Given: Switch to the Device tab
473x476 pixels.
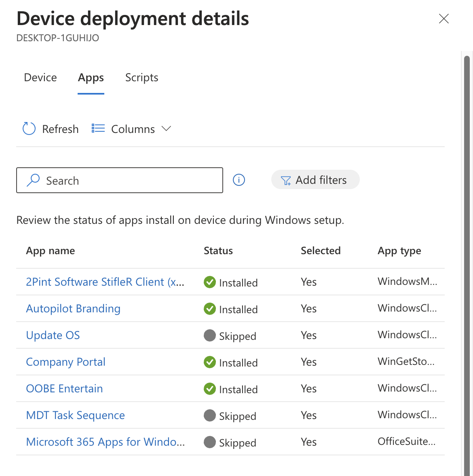Looking at the screenshot, I should (x=40, y=78).
